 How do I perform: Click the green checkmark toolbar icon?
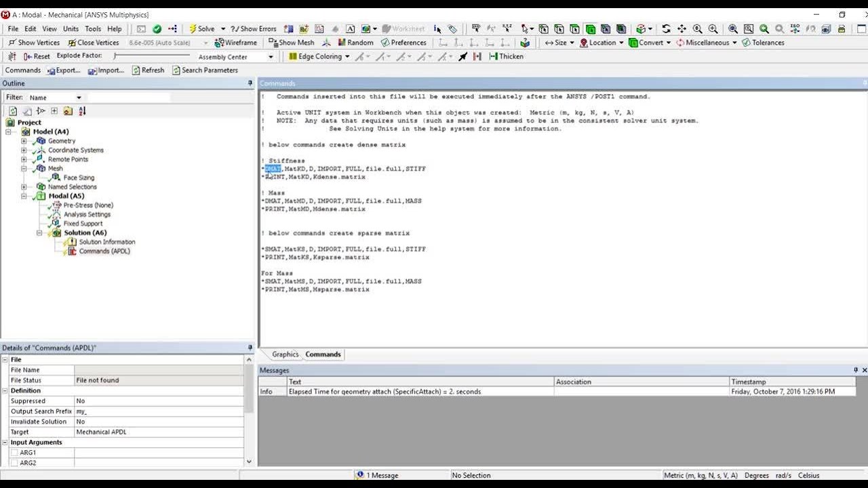point(157,28)
